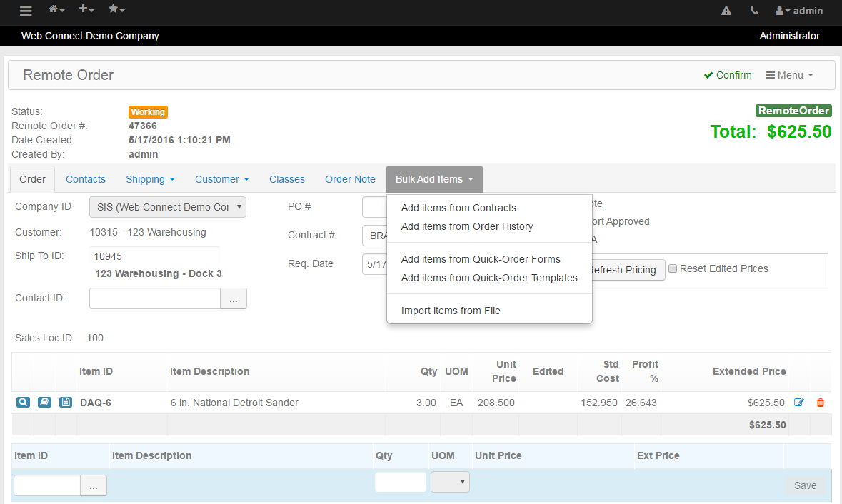Click the RemoteOrder green badge
842x504 pixels.
[793, 111]
